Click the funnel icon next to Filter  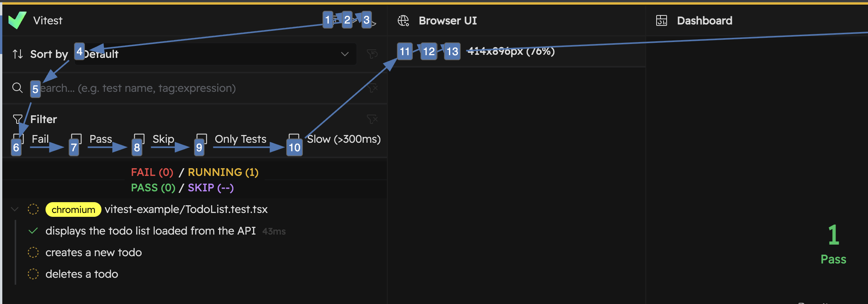point(17,119)
